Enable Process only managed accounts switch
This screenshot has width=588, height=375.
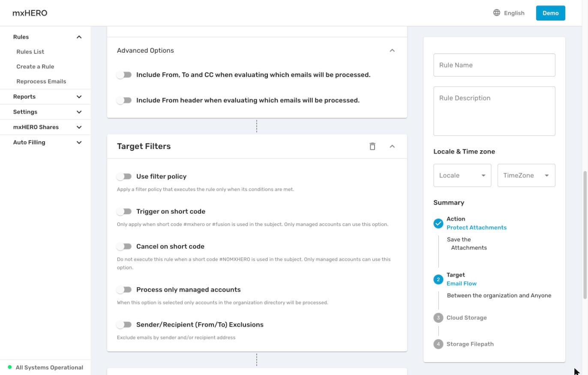124,290
